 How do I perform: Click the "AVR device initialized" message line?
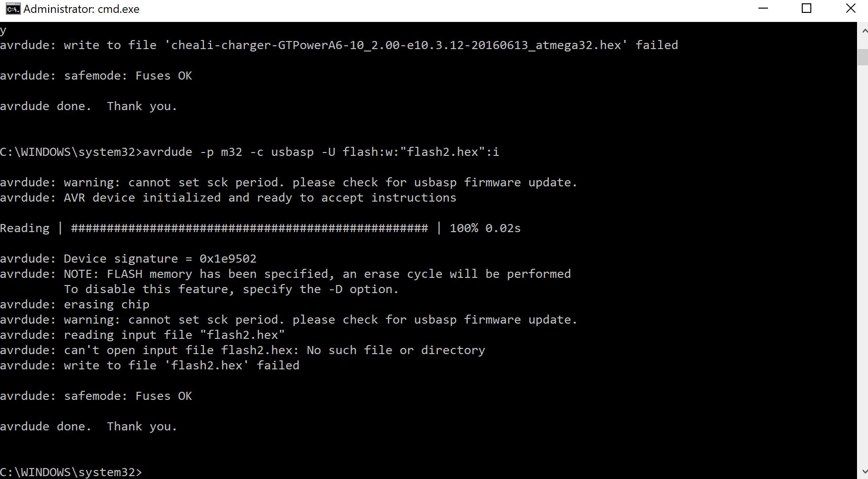tap(228, 198)
